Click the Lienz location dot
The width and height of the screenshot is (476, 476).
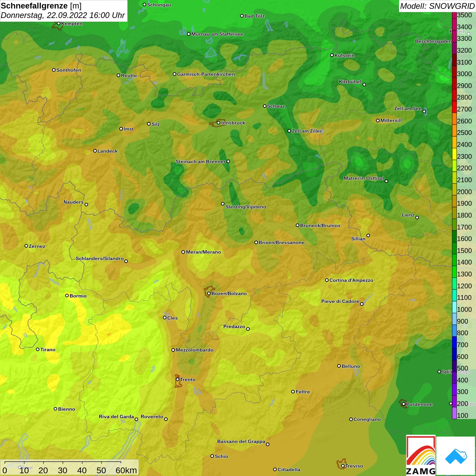coord(417,218)
